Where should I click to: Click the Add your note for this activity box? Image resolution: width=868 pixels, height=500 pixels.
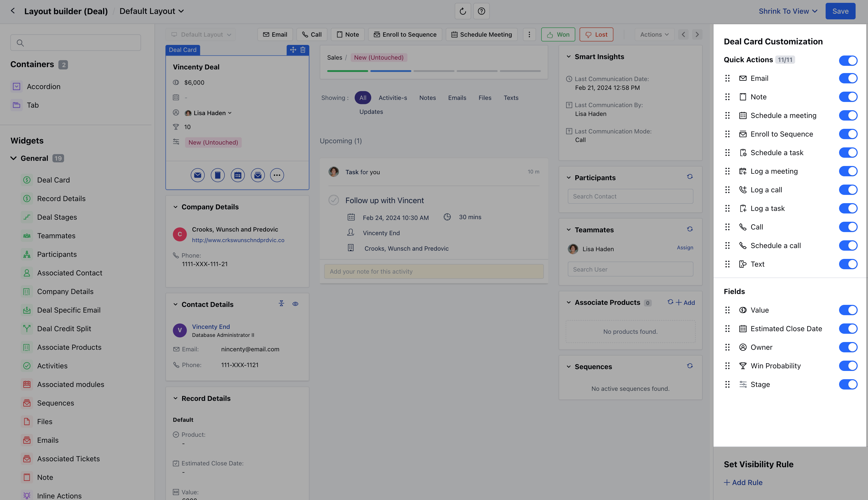(434, 271)
